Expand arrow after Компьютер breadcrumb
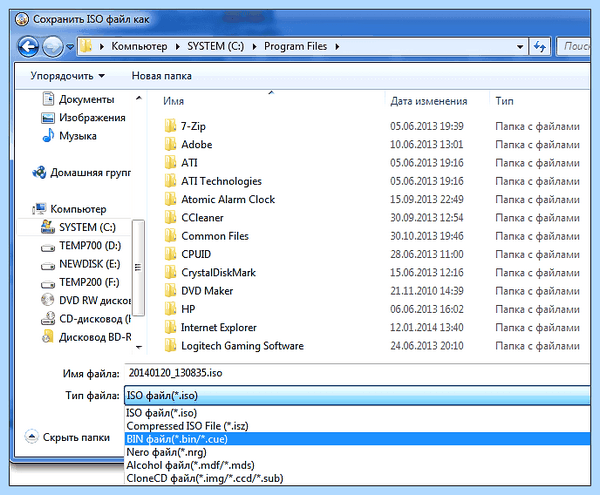600x495 pixels. point(178,47)
